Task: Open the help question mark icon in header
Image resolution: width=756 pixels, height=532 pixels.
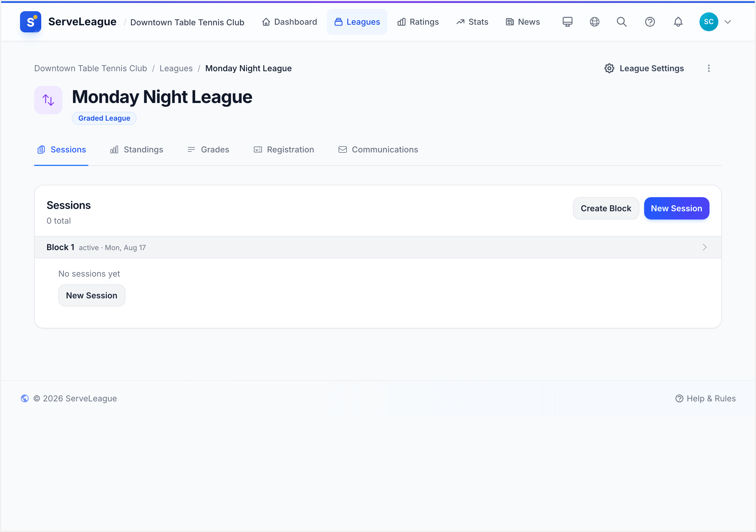Action: 650,22
